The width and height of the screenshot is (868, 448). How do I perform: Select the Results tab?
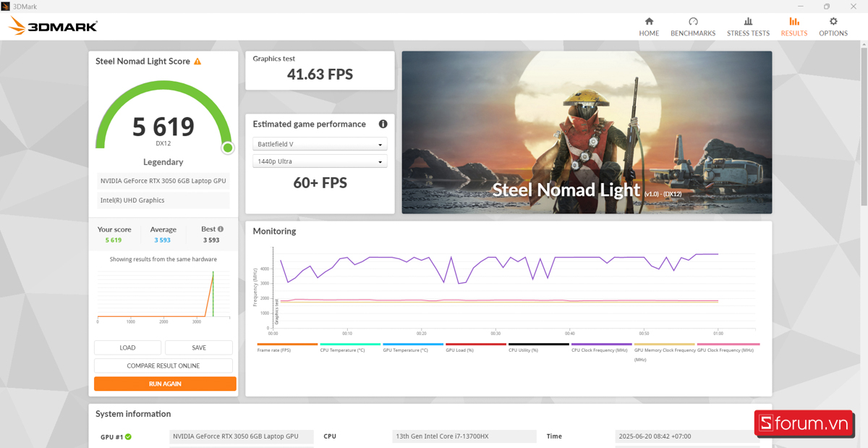tap(794, 27)
